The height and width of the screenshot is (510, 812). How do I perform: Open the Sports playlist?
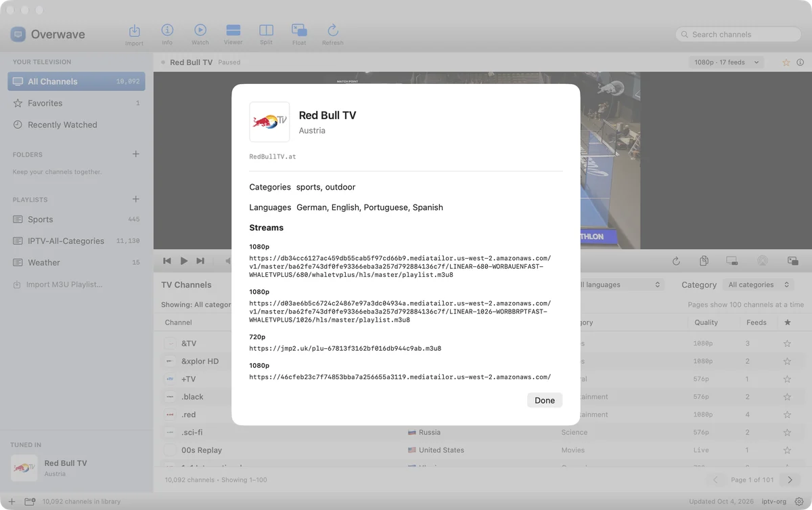[76, 219]
